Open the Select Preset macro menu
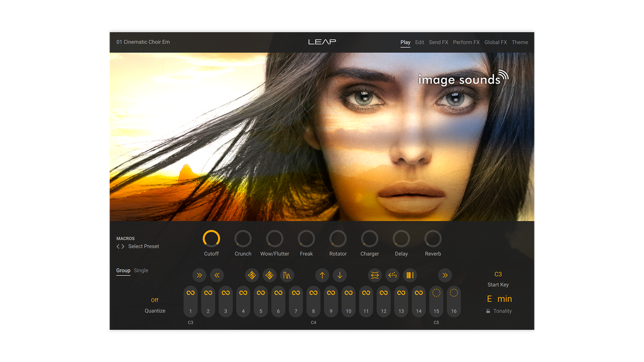The height and width of the screenshot is (362, 644). click(144, 247)
